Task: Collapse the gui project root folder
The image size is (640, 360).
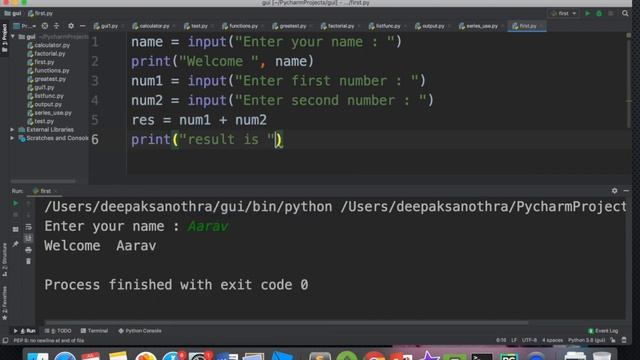Action: point(13,37)
